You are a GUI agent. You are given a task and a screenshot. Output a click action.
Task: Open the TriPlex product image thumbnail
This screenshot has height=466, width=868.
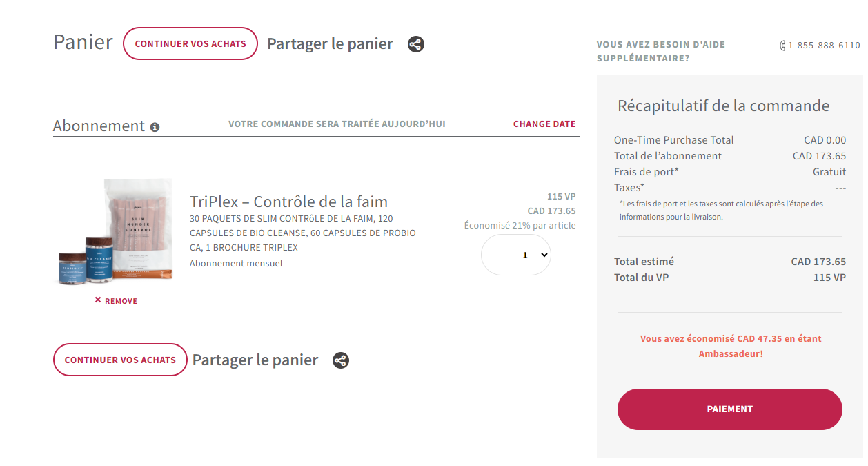[x=115, y=231]
